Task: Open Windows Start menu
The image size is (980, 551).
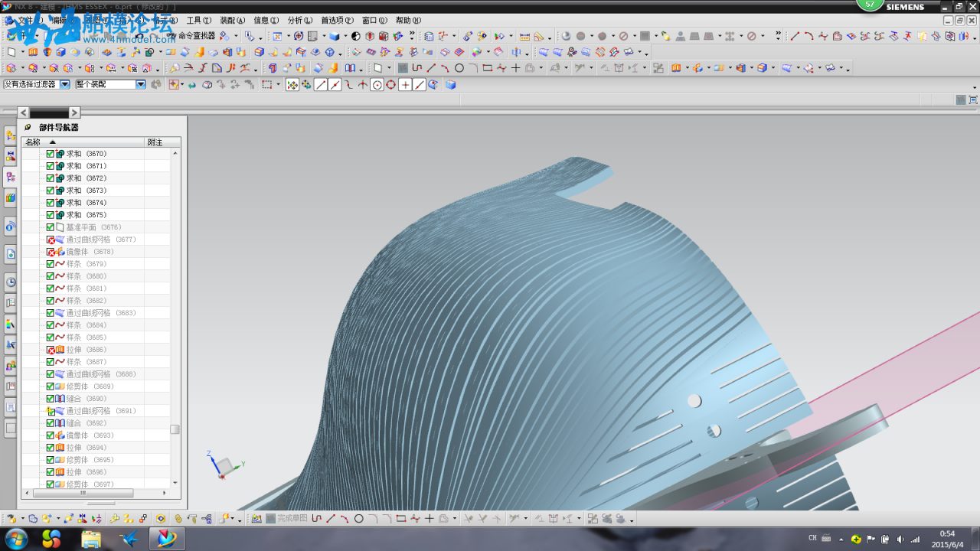Action: pos(15,539)
